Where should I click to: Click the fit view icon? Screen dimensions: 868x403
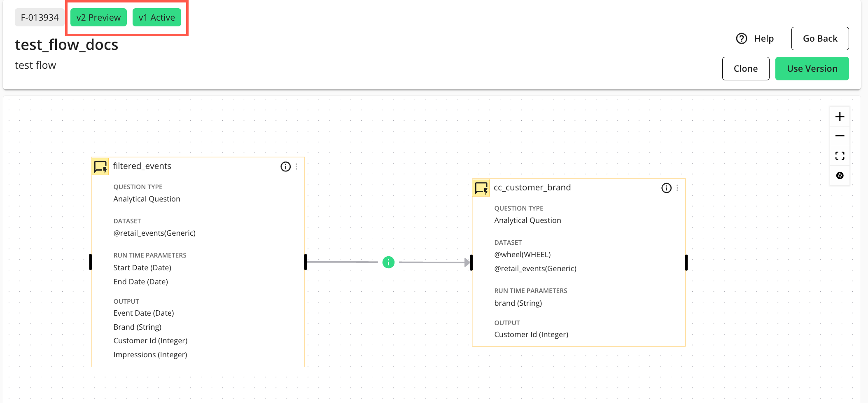pos(840,156)
